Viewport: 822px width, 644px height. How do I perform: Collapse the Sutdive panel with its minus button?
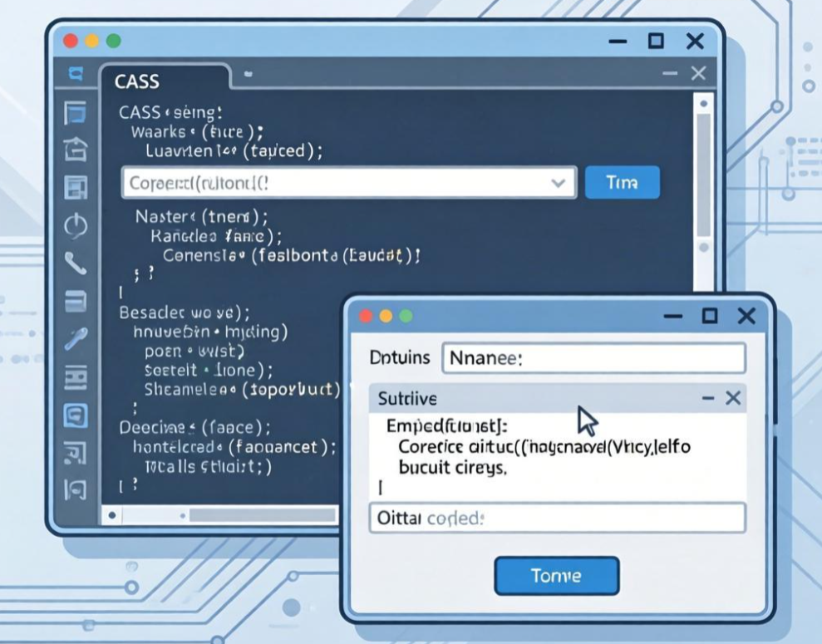point(707,399)
